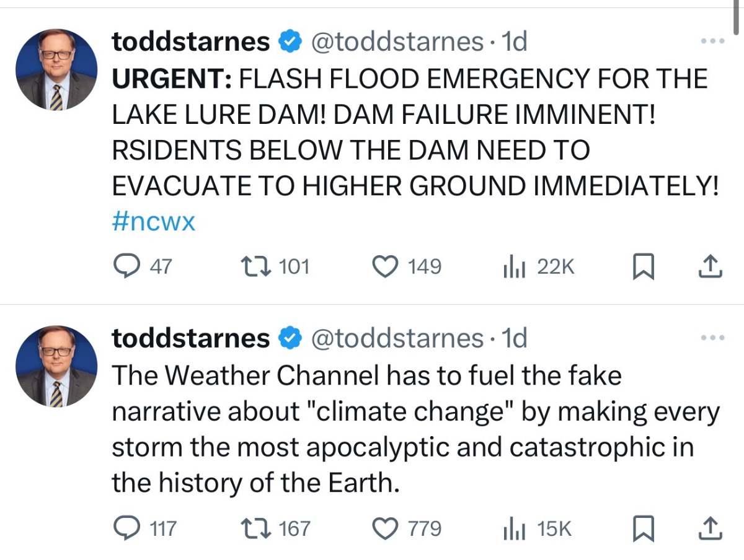Reply to the Lake Lure Dam tweet
This screenshot has width=744, height=560.
128,267
